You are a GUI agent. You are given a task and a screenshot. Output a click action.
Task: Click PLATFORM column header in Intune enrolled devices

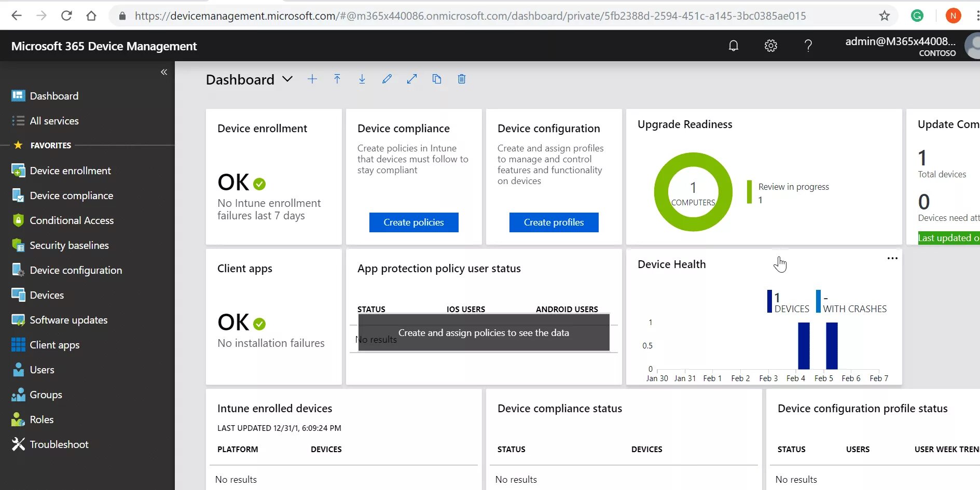tap(238, 450)
